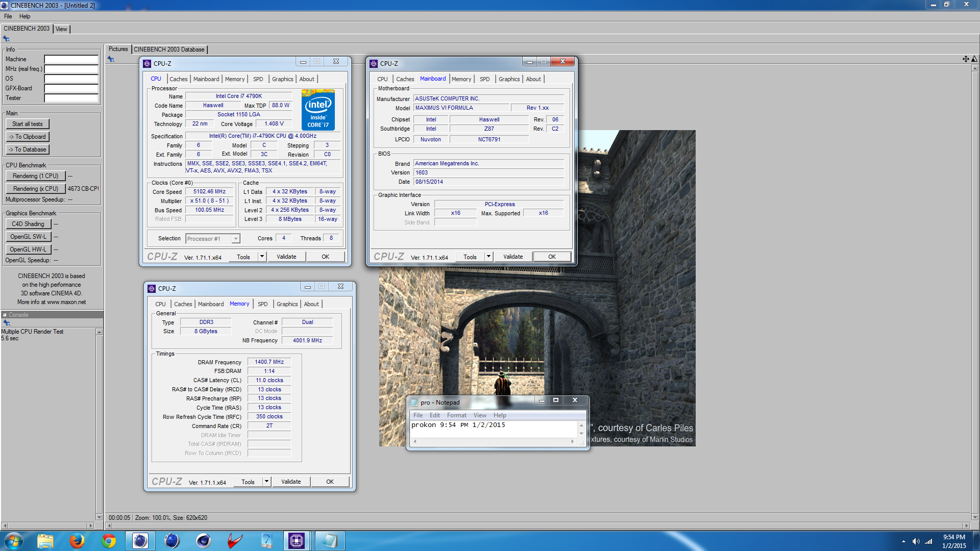Click the Machine input field
This screenshot has height=551, width=980.
coord(71,59)
